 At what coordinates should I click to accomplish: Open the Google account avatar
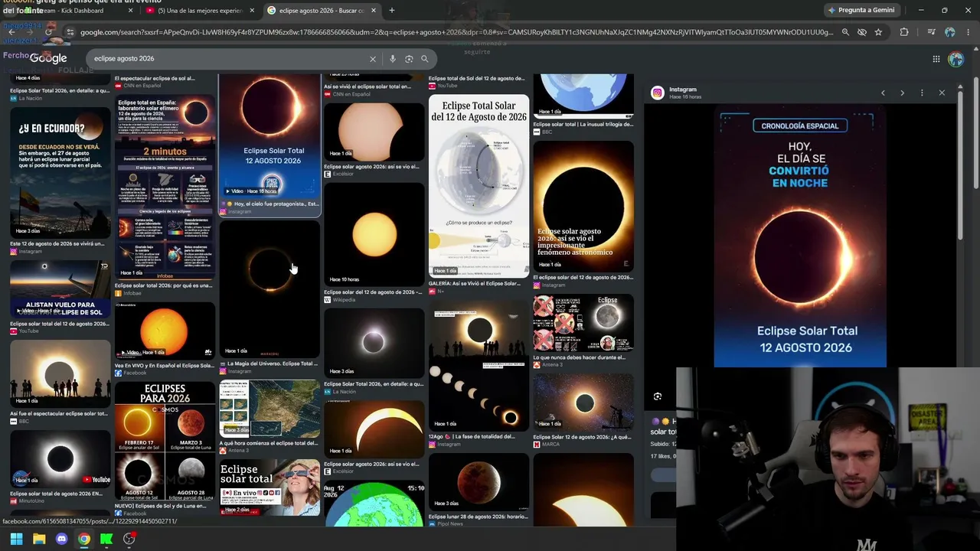(955, 59)
